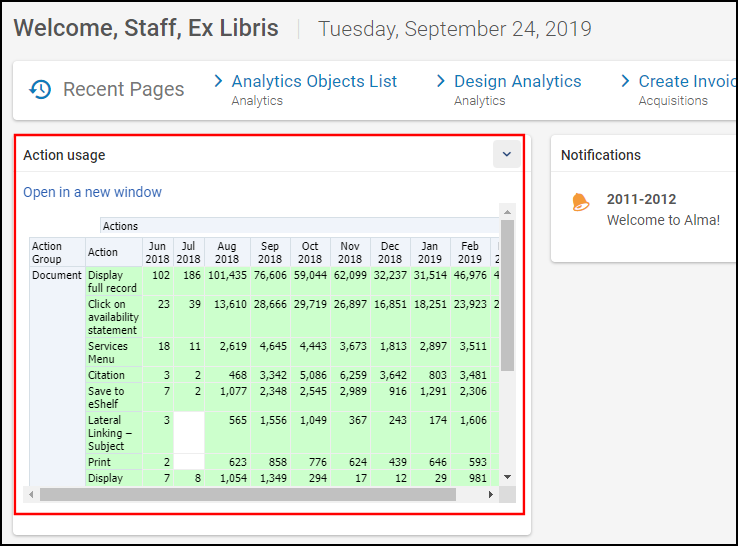Click the chevron before Analytics Objects List
This screenshot has height=546, width=738.
point(218,81)
